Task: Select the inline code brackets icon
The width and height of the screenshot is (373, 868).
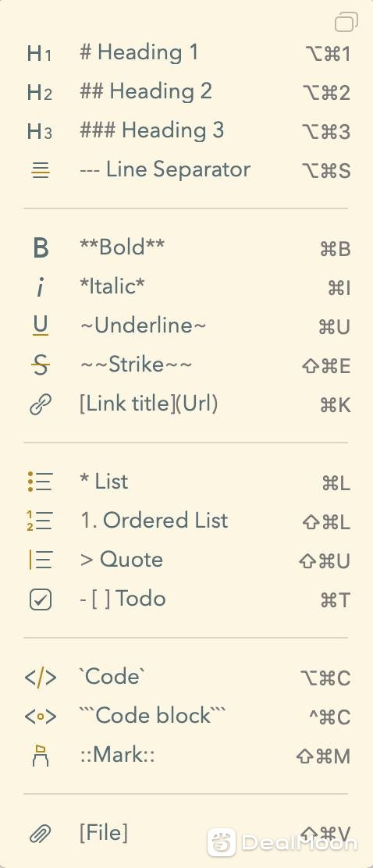Action: (x=41, y=678)
